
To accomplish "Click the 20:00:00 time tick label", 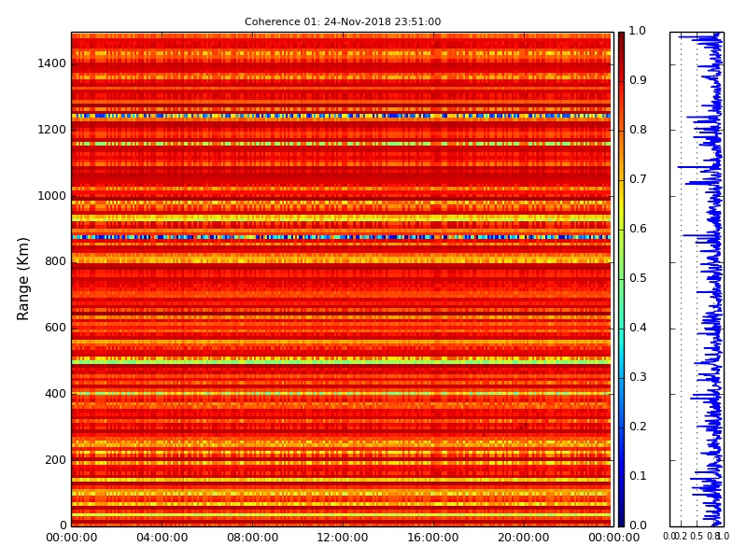I will click(x=524, y=538).
